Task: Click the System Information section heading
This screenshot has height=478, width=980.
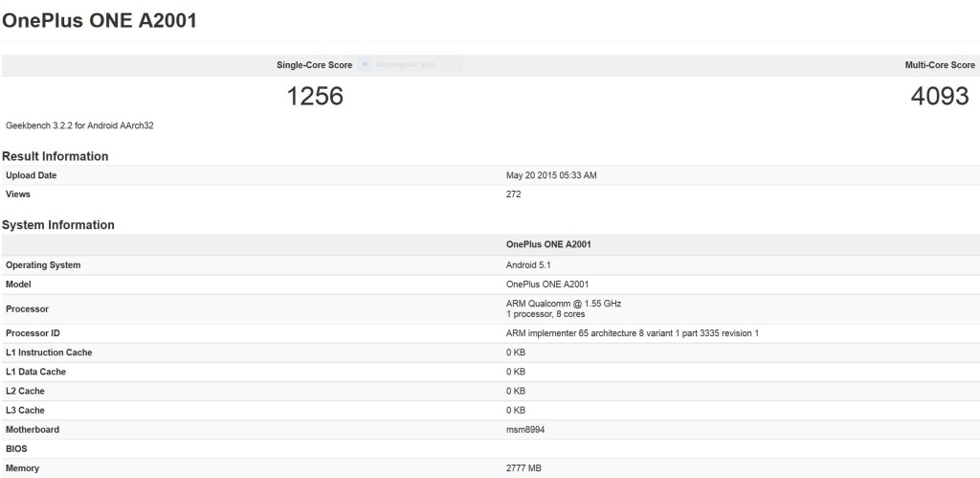Action: pyautogui.click(x=58, y=225)
